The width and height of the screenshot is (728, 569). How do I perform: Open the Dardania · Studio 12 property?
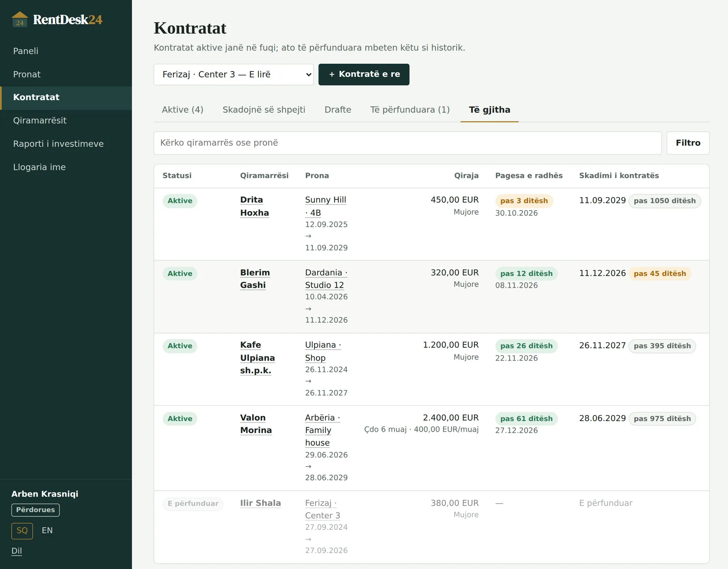coord(326,279)
